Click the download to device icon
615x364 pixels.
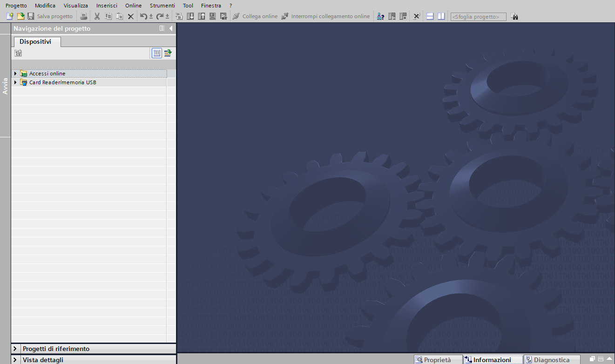click(190, 16)
